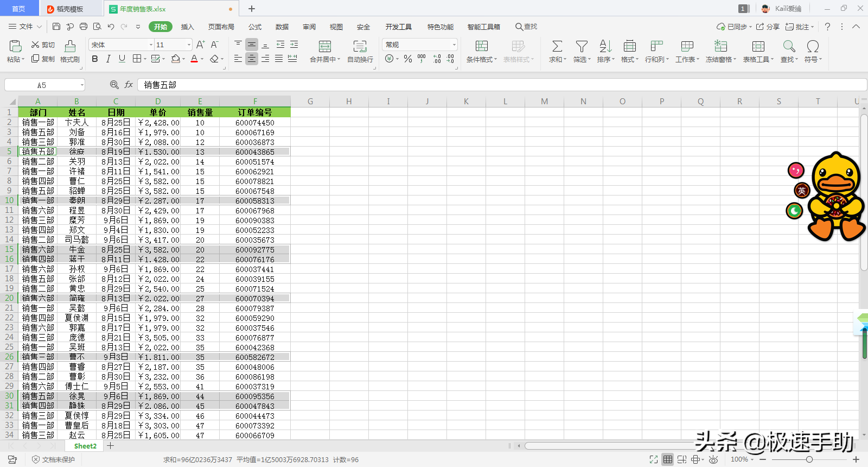Click the 批注 (Comments) button
The height and width of the screenshot is (467, 868).
800,27
